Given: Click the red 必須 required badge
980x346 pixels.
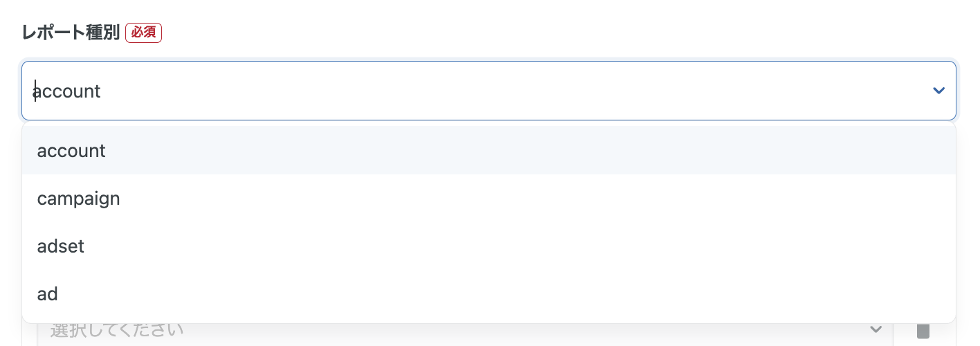Looking at the screenshot, I should click(x=143, y=33).
